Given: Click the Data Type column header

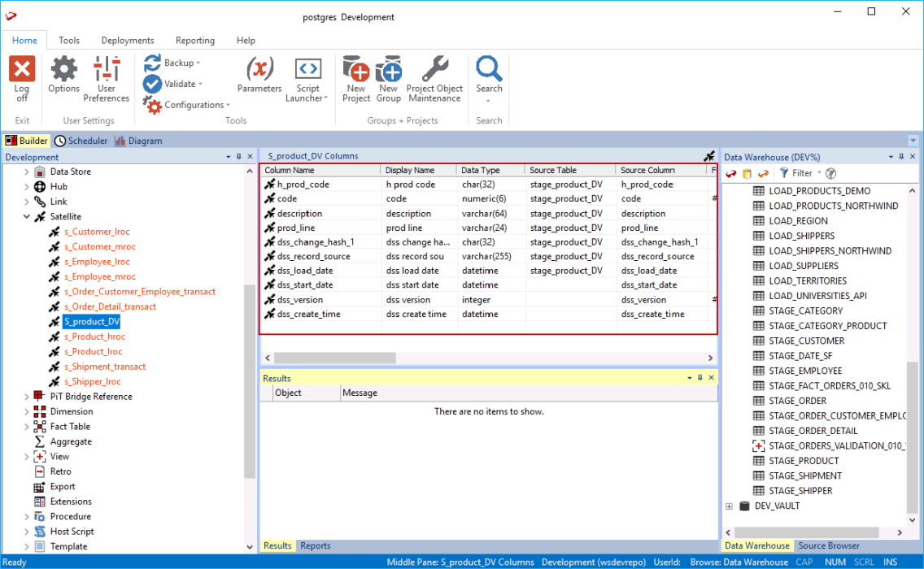Looking at the screenshot, I should [x=480, y=171].
